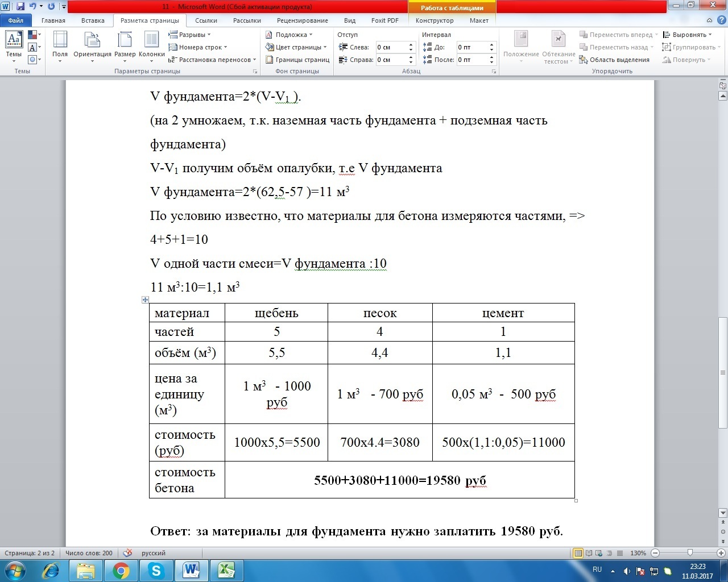Open Excel from the taskbar
The image size is (728, 582).
pyautogui.click(x=226, y=571)
